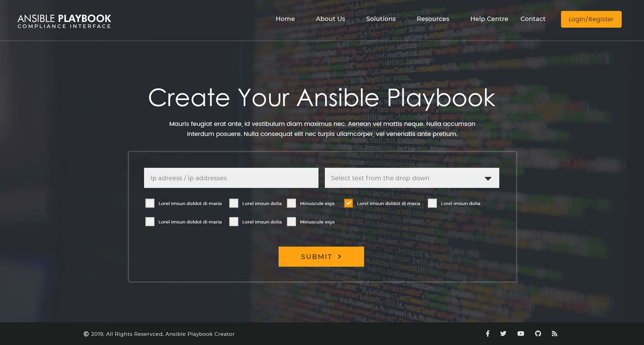This screenshot has height=345, width=644.
Task: Open the GitHub icon in footer
Action: click(538, 333)
